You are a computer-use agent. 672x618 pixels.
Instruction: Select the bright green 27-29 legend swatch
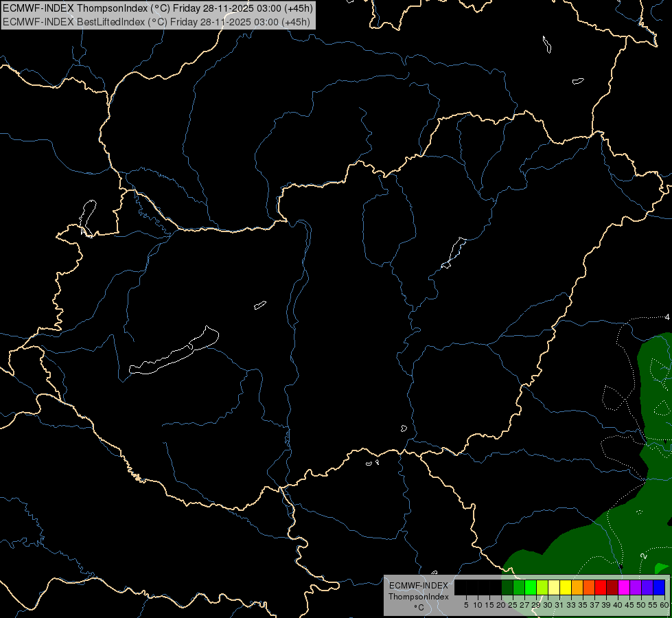531,587
